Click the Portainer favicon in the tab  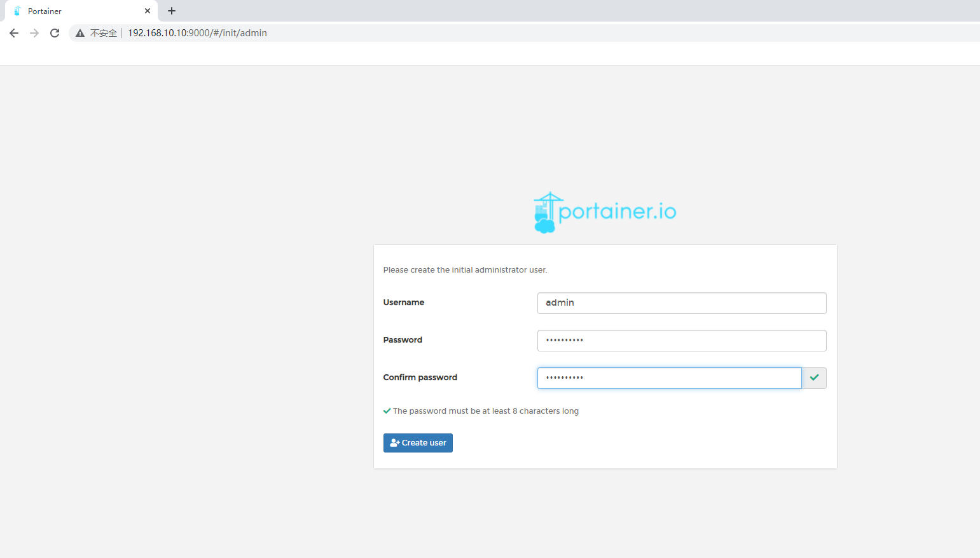pos(17,11)
